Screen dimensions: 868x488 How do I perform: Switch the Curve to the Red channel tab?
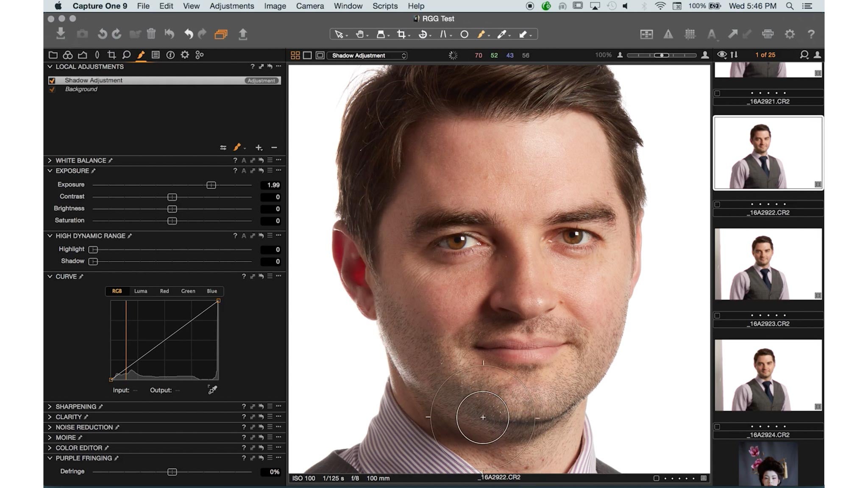tap(164, 291)
